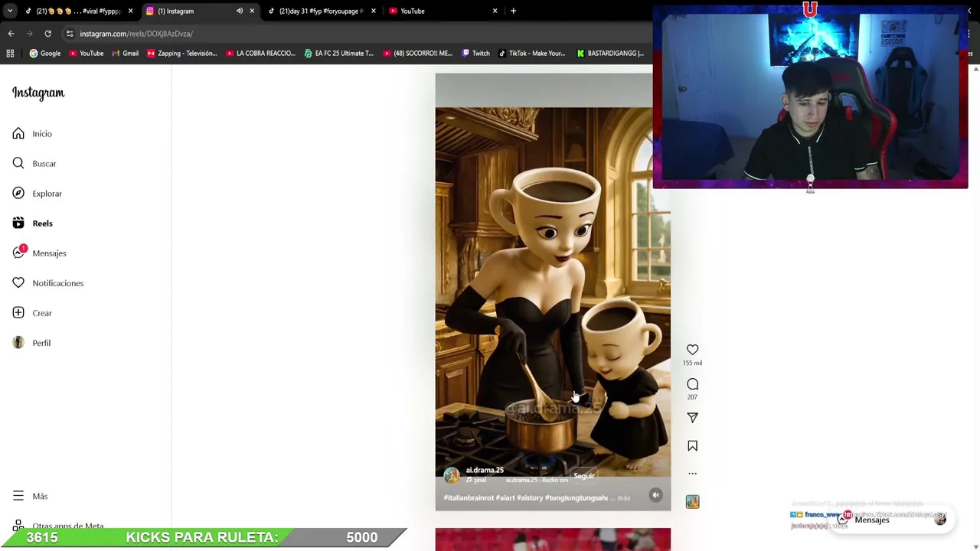
Task: Close the YouTube tab
Action: 495,11
